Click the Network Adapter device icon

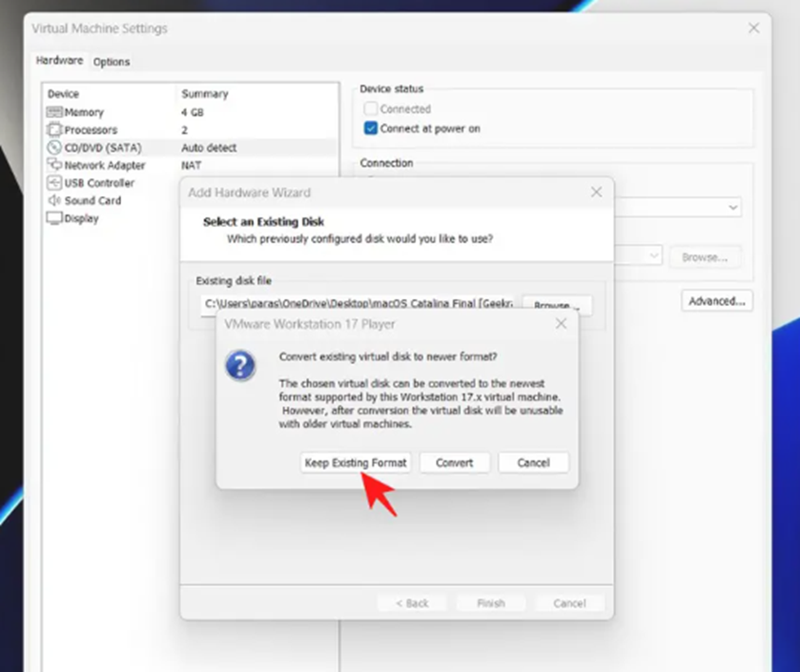54,165
